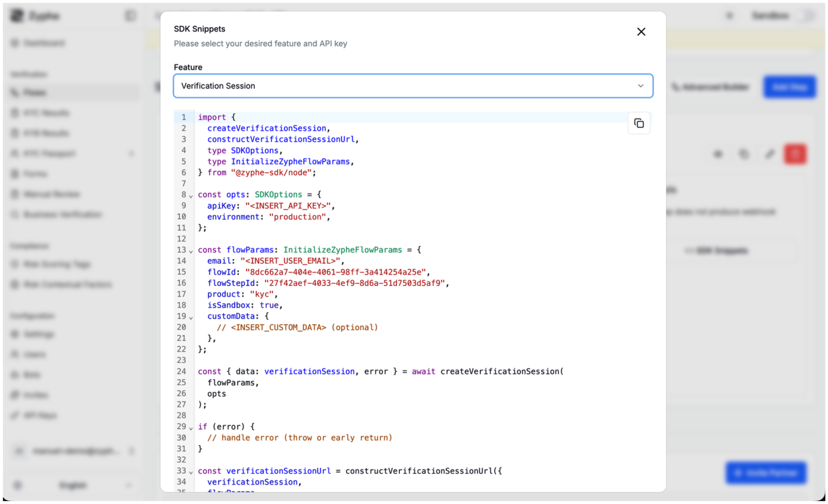
Task: Copy the code snippet to clipboard
Action: click(638, 123)
